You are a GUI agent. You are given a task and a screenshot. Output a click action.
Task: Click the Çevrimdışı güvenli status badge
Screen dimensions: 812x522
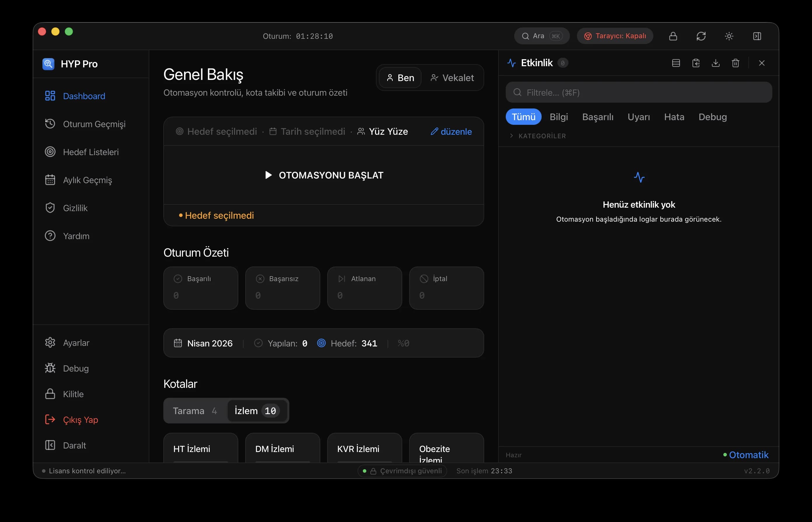402,471
